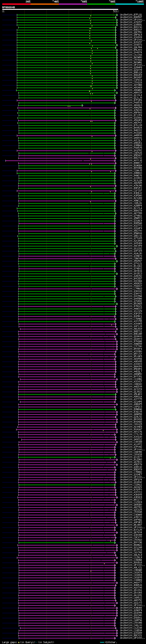Select hit label UniRef100_Q31NC9

(131, 221)
